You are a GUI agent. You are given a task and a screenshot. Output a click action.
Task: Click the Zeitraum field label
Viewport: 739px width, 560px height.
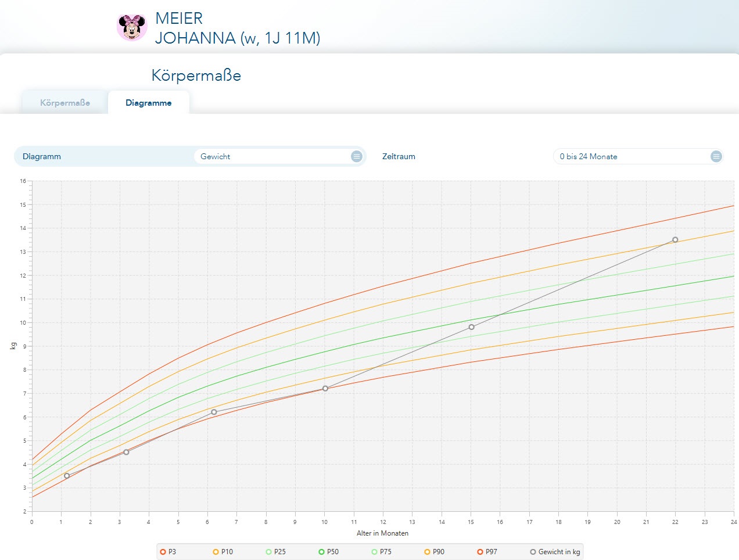pos(399,156)
